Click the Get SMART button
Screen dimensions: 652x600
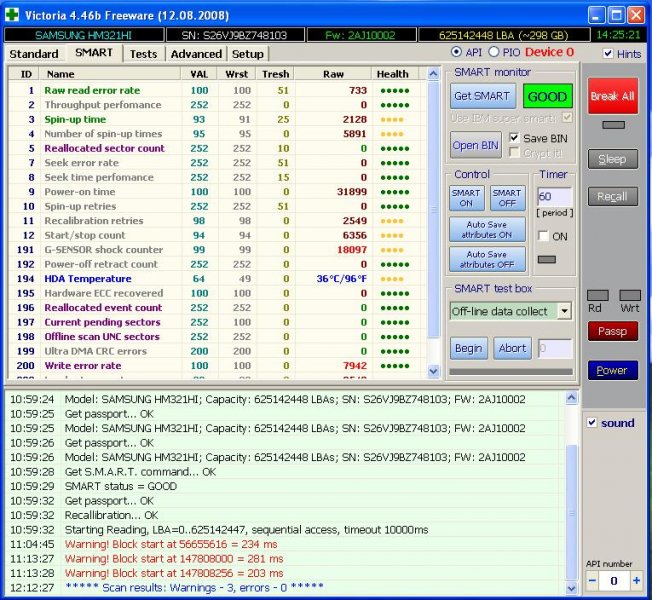(482, 97)
